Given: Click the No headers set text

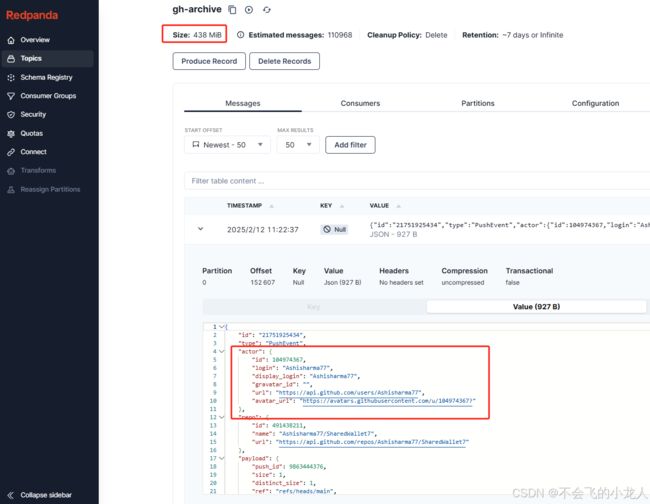Looking at the screenshot, I should point(401,282).
